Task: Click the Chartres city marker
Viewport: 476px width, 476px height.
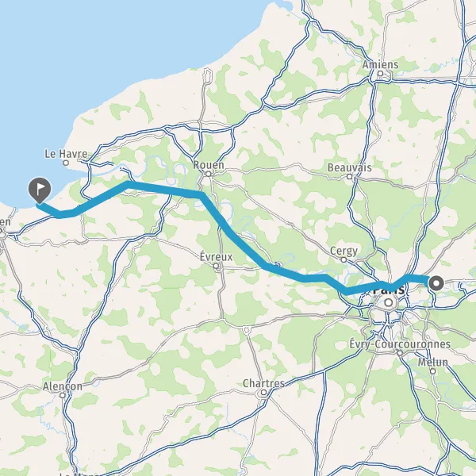Action: [263, 393]
